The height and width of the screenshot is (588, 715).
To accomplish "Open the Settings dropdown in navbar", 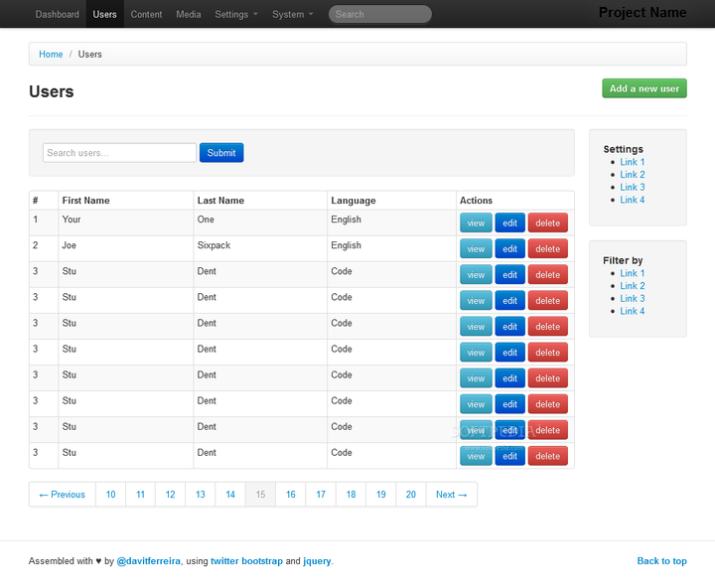I will (x=235, y=15).
